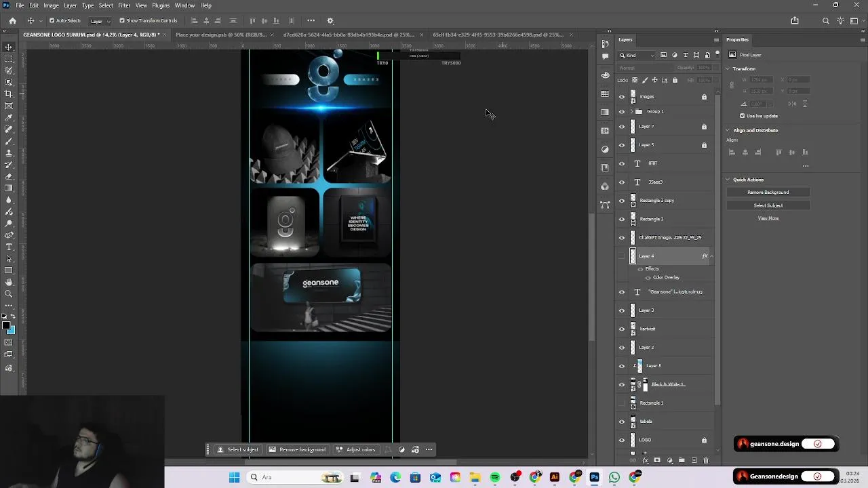Click Remove Background in Quick Actions
Viewport: 868px width, 488px height.
click(x=768, y=192)
